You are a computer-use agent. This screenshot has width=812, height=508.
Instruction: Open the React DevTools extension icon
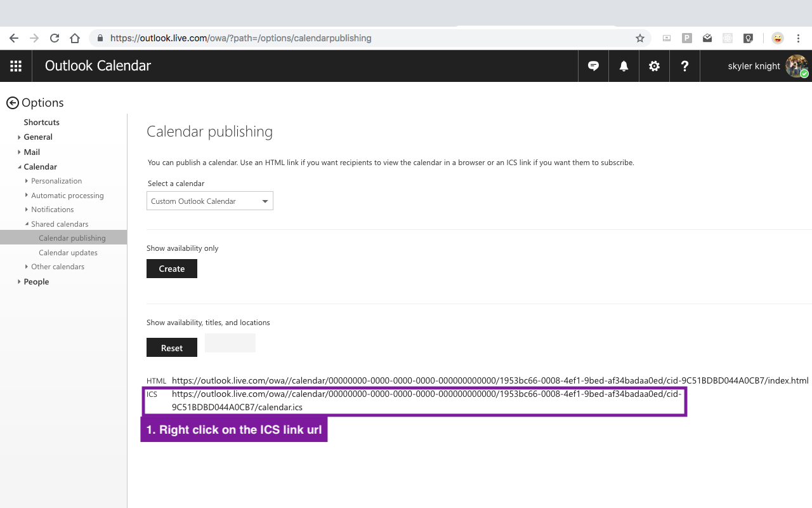[x=728, y=38]
